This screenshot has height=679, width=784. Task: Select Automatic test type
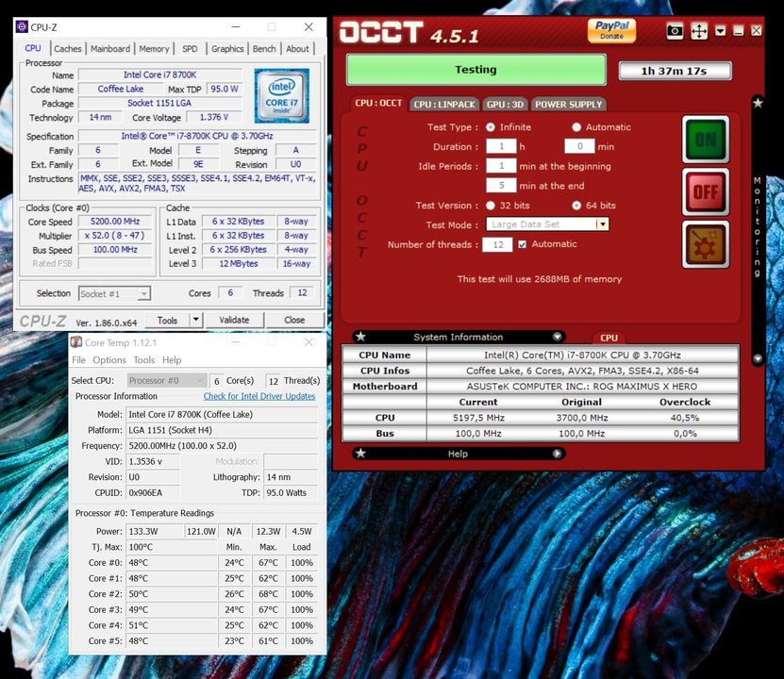[576, 127]
